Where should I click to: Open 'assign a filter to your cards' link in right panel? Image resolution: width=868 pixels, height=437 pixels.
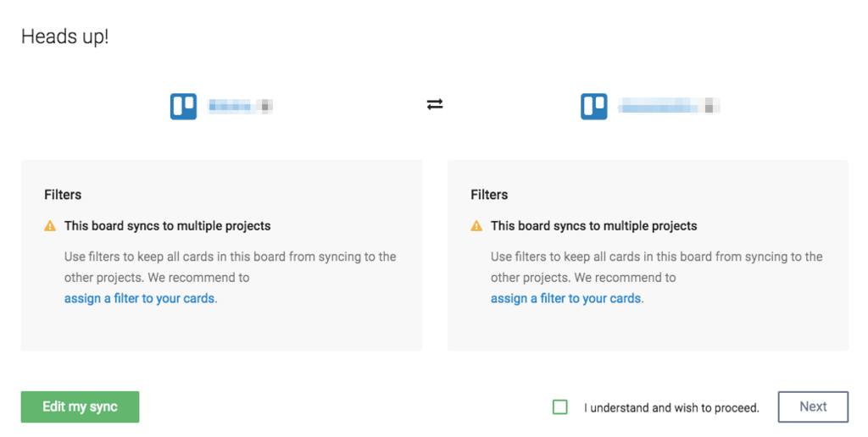tap(567, 298)
